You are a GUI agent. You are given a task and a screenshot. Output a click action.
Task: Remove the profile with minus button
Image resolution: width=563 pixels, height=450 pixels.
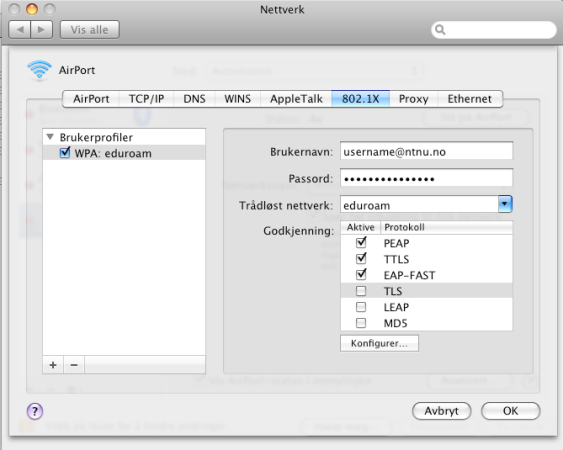74,365
